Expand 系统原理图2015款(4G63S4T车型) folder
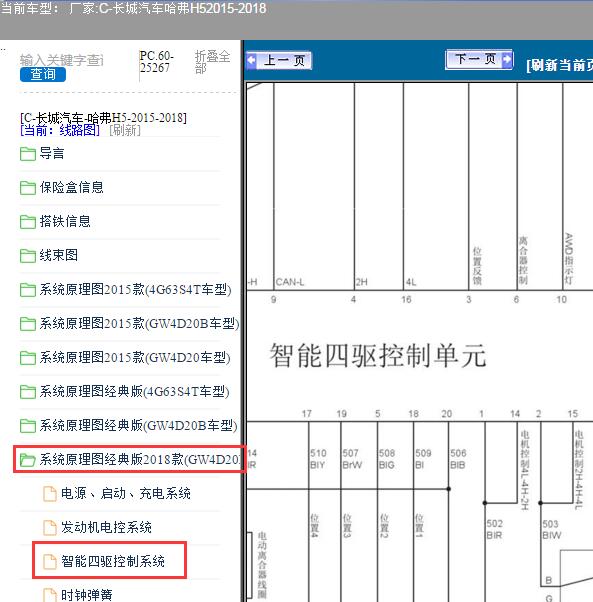Screen dimensions: 593x602 click(135, 289)
